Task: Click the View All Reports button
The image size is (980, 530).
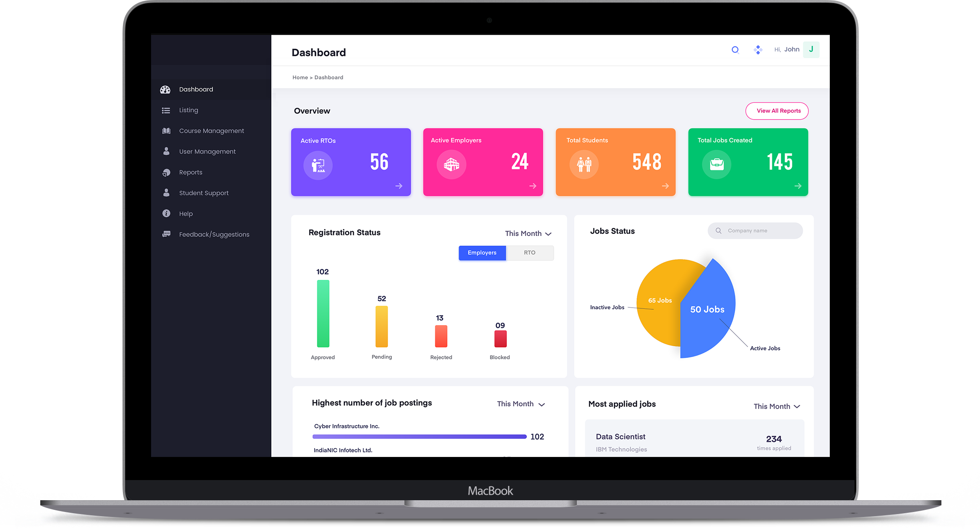Action: [x=778, y=111]
